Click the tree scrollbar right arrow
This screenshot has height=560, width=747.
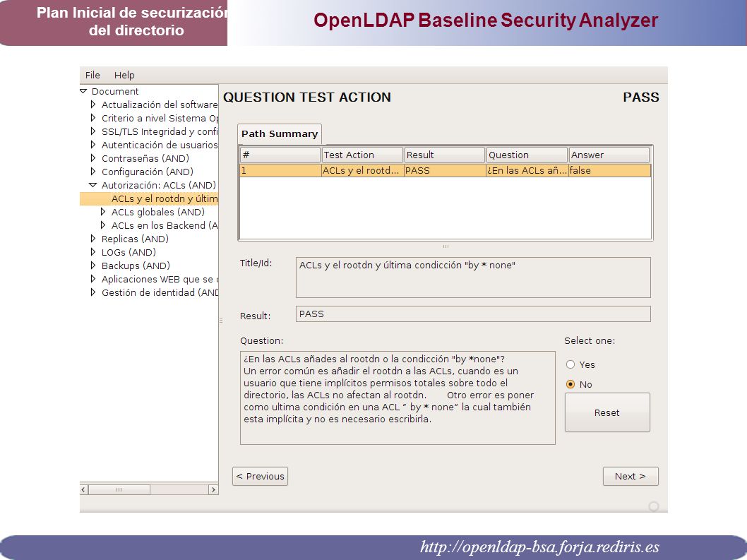point(213,489)
